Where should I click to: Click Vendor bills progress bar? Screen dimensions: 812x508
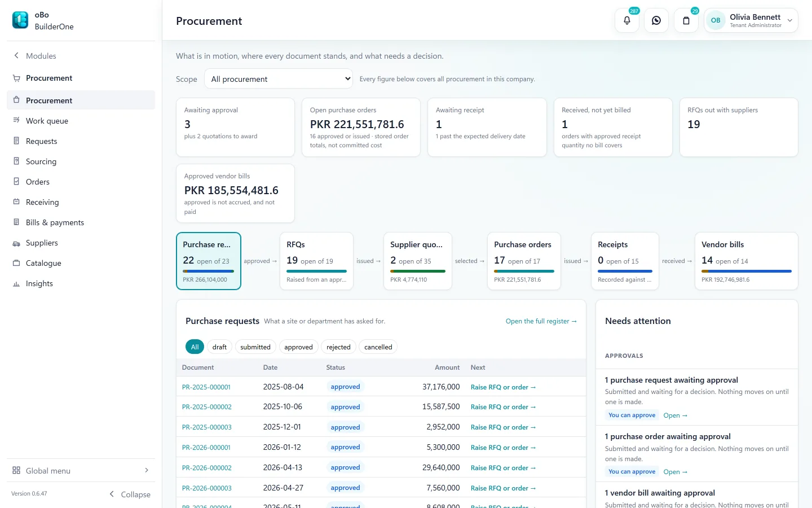coord(747,271)
